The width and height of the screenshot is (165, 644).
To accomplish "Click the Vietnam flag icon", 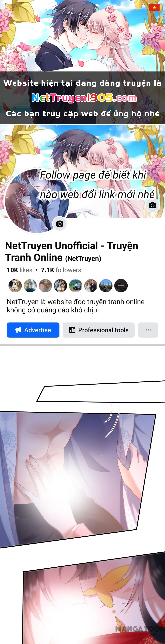I will (x=154, y=7).
